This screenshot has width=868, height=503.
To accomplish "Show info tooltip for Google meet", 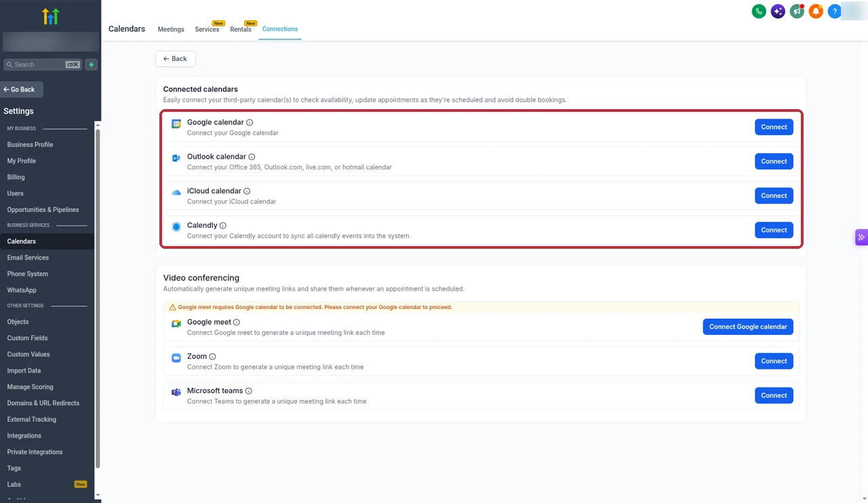I will [x=237, y=322].
